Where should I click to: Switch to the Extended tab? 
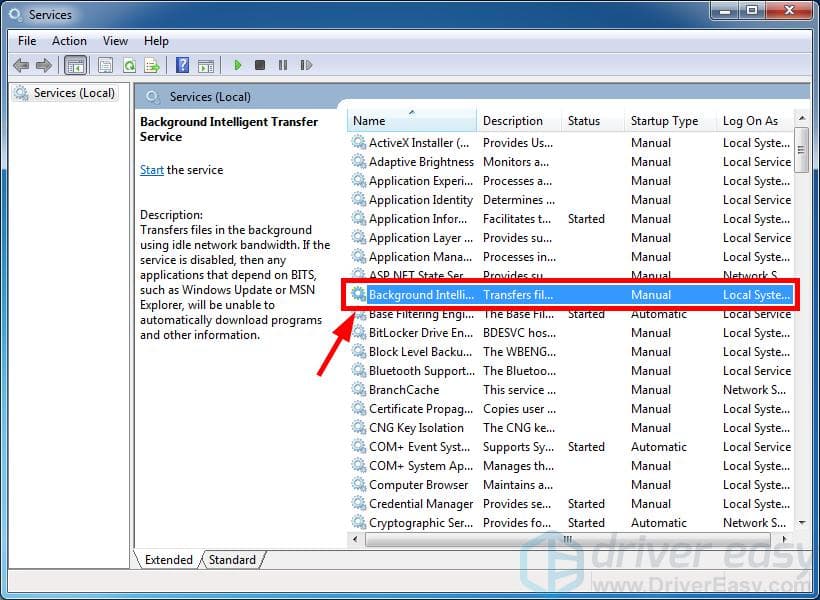(168, 560)
